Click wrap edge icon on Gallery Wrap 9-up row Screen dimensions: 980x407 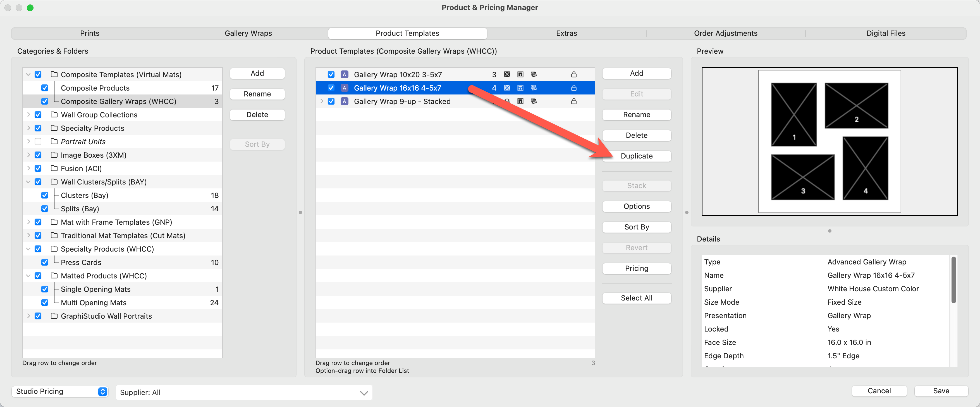(x=533, y=101)
